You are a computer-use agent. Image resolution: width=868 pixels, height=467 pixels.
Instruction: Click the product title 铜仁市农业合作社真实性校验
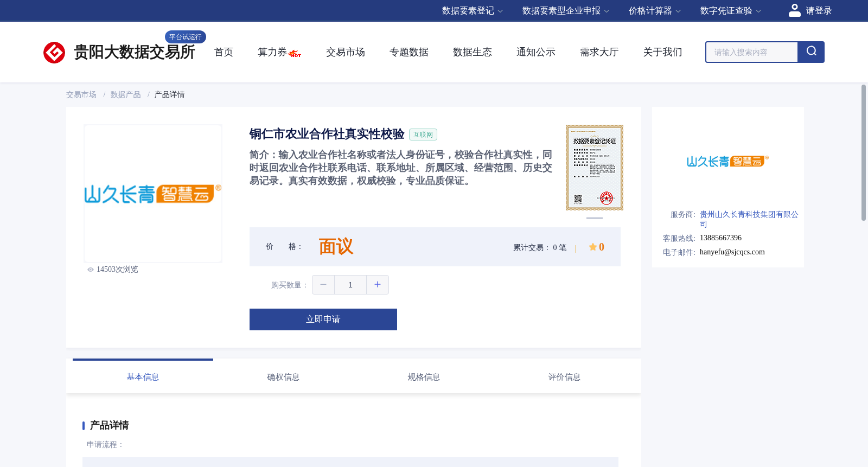coord(327,134)
